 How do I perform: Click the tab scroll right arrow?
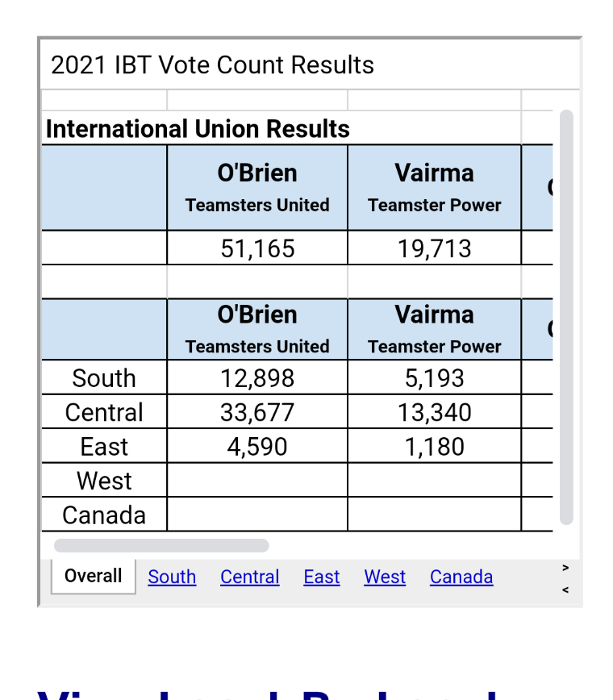coord(565,568)
